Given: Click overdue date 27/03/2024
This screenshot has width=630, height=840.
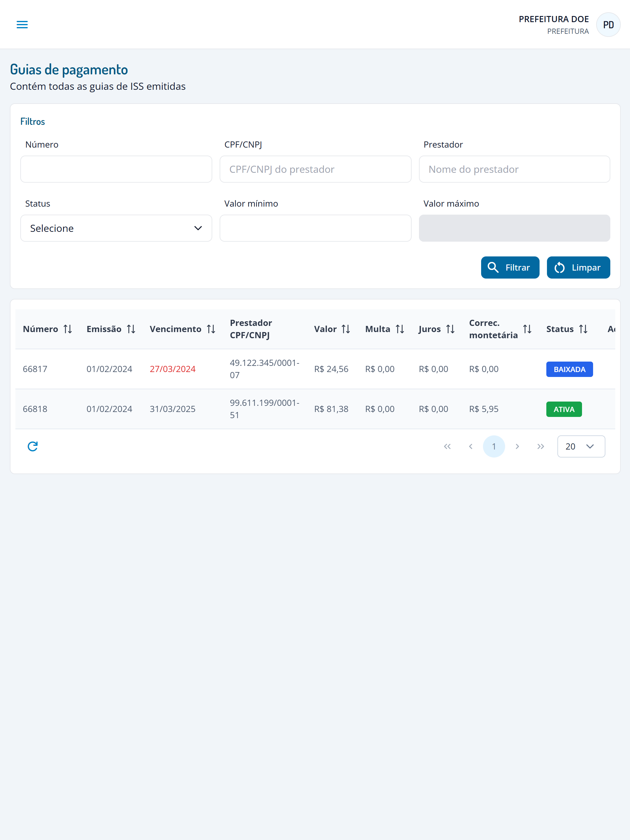Looking at the screenshot, I should [x=173, y=369].
